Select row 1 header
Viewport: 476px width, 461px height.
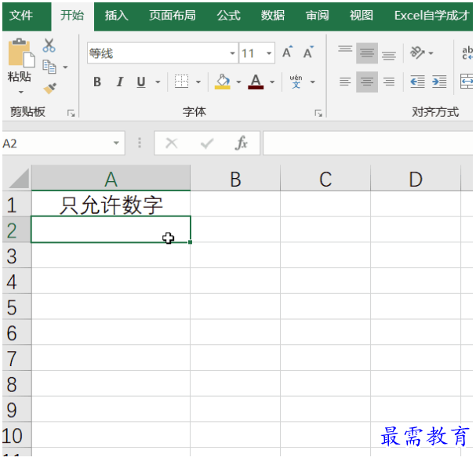click(16, 204)
